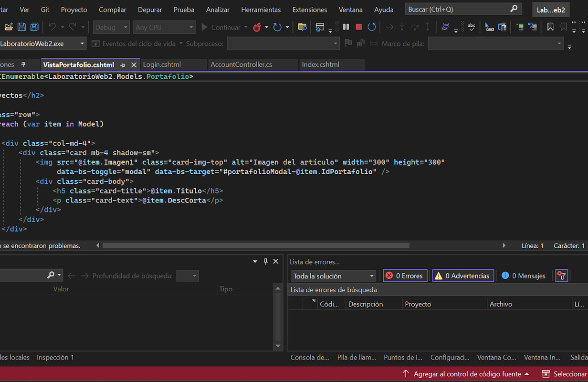Viewport: 588px width, 382px height.
Task: Save the current file with the single-disk icon
Action: point(22,27)
